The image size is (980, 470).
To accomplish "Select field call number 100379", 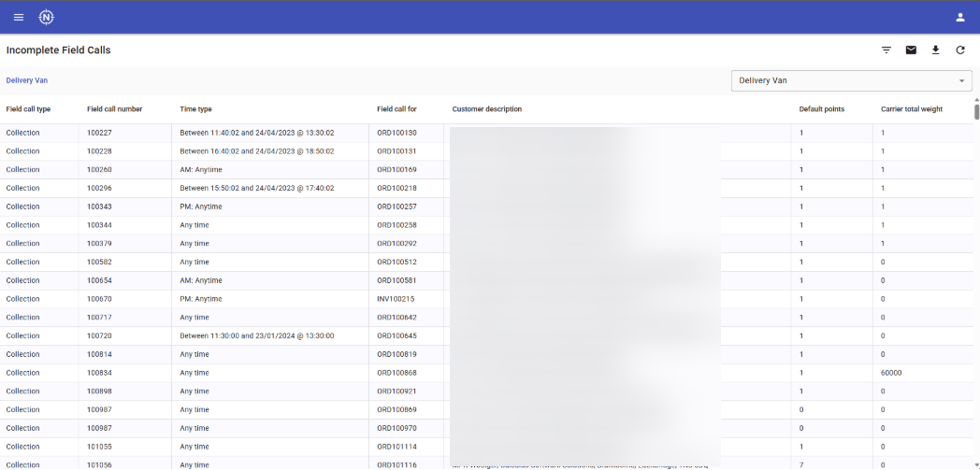I will point(99,244).
